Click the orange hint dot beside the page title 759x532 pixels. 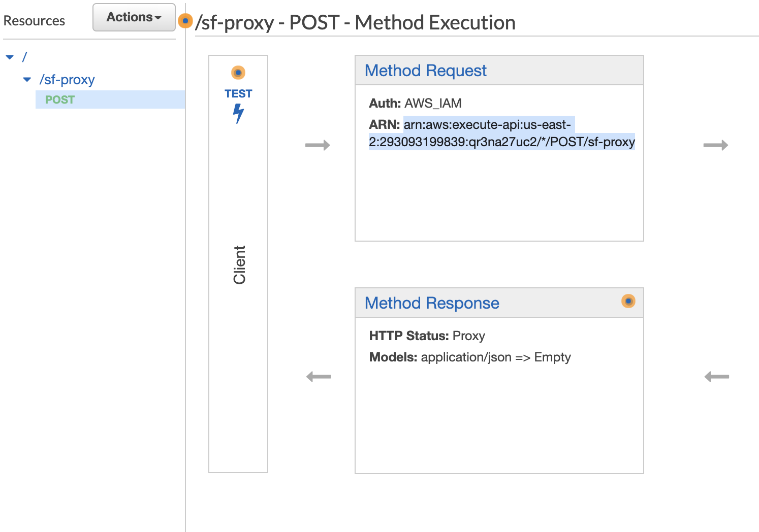[x=185, y=21]
